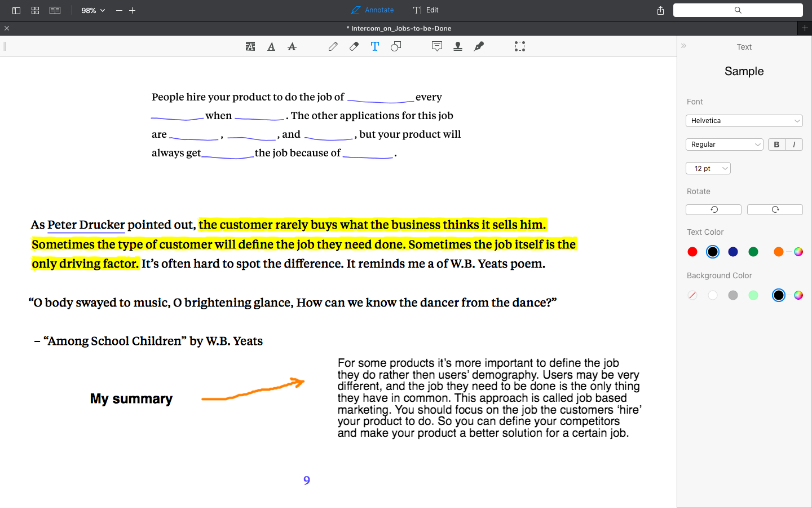Image resolution: width=812 pixels, height=508 pixels.
Task: Select the Eraser tool
Action: pyautogui.click(x=354, y=46)
